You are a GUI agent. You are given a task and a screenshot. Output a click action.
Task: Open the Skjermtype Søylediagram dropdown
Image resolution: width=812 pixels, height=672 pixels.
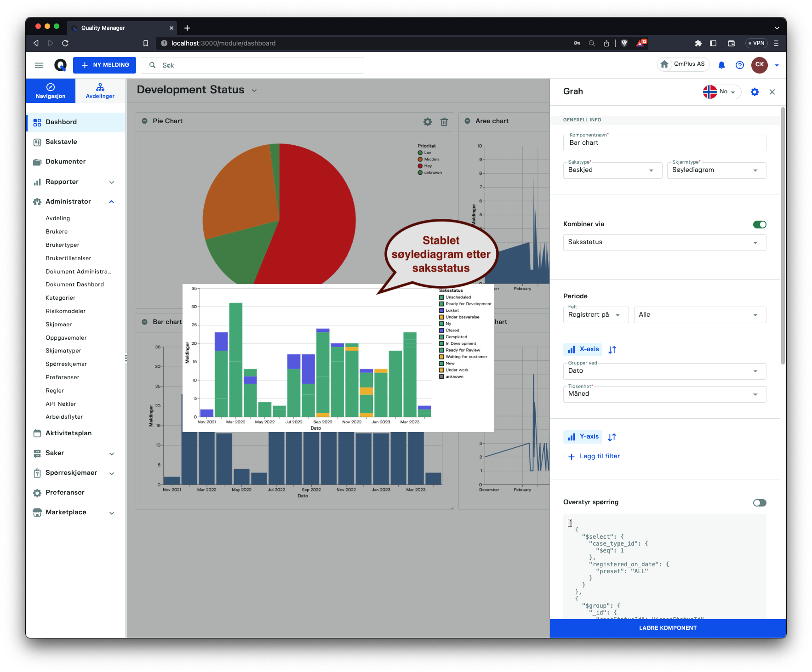[x=716, y=170]
